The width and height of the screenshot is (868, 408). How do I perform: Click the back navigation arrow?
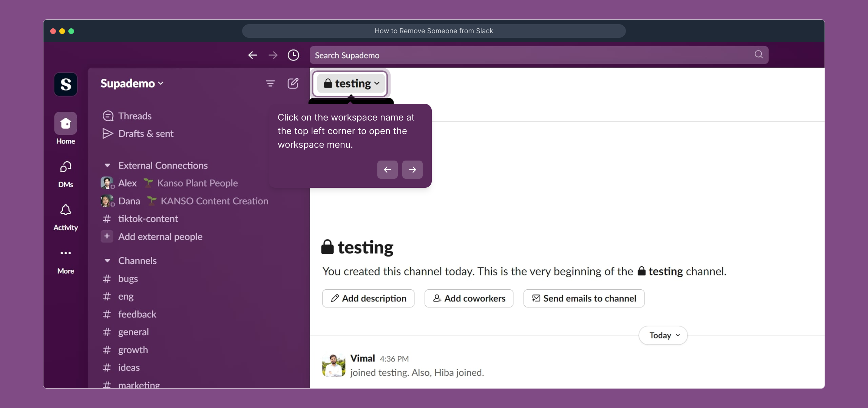(252, 55)
